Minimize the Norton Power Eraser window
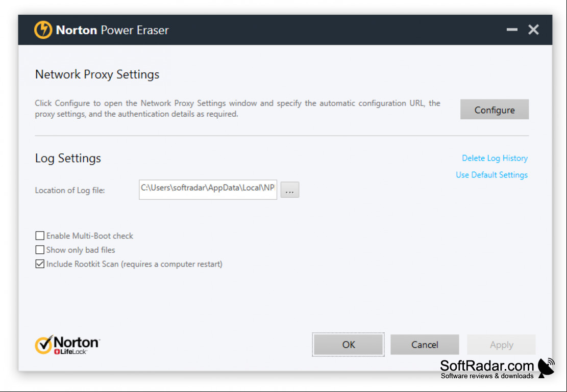This screenshot has height=392, width=567. click(x=512, y=30)
